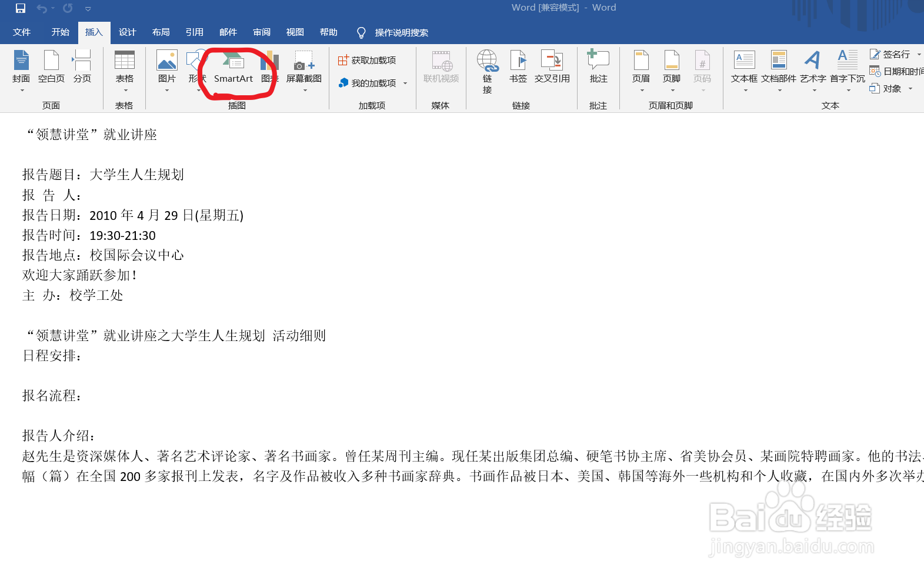924x578 pixels.
Task: Click the Redo icon in title bar
Action: (x=68, y=8)
